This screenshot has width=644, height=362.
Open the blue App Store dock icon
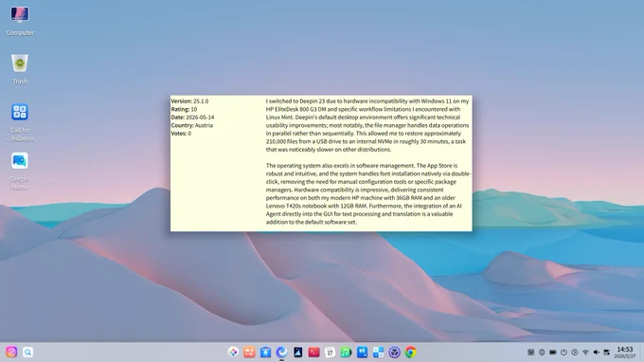(265, 353)
